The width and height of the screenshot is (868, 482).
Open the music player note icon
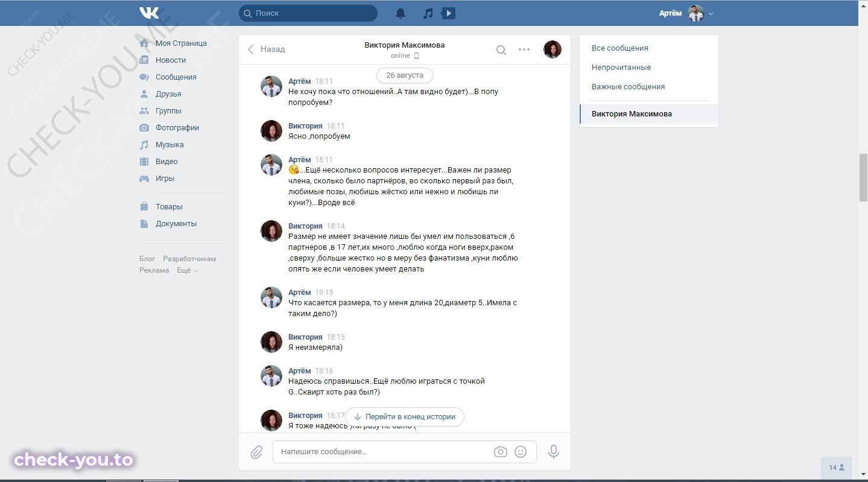coord(428,13)
